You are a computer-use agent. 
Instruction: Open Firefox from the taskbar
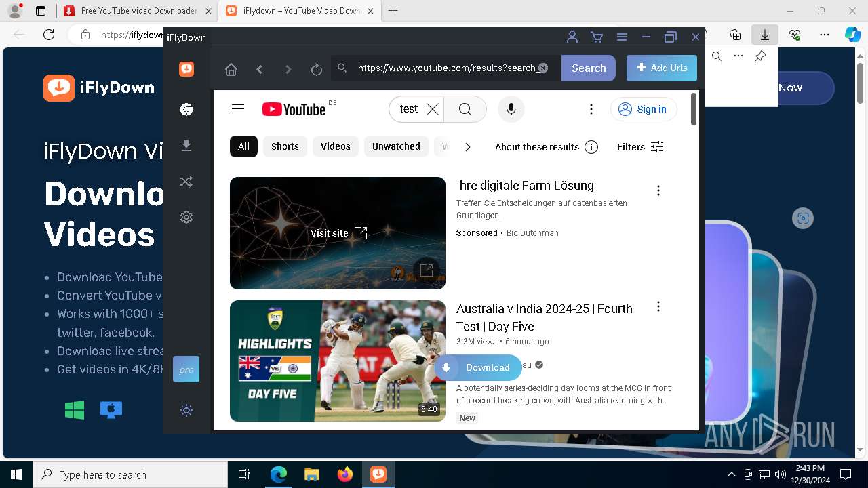[x=345, y=474]
